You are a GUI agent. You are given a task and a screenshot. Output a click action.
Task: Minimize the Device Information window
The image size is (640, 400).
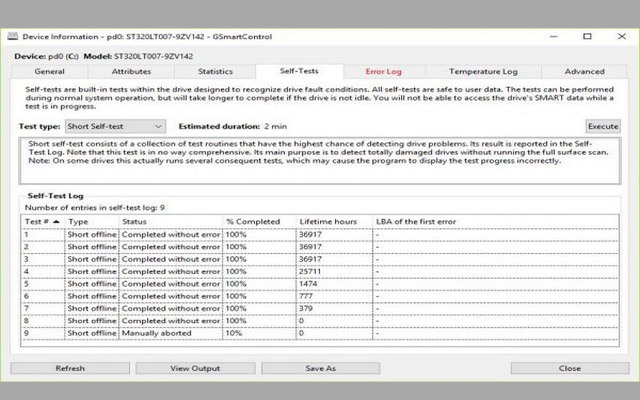pos(553,36)
